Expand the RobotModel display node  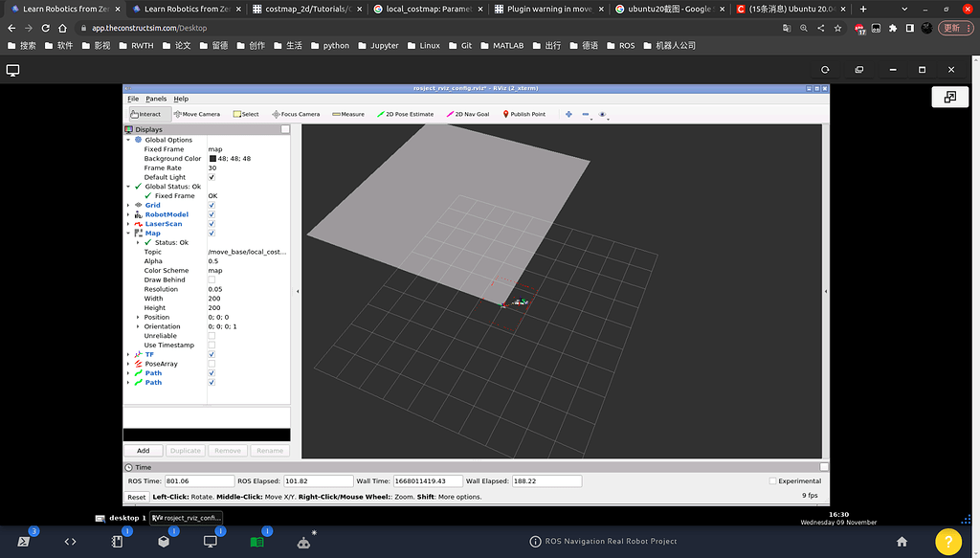[129, 214]
